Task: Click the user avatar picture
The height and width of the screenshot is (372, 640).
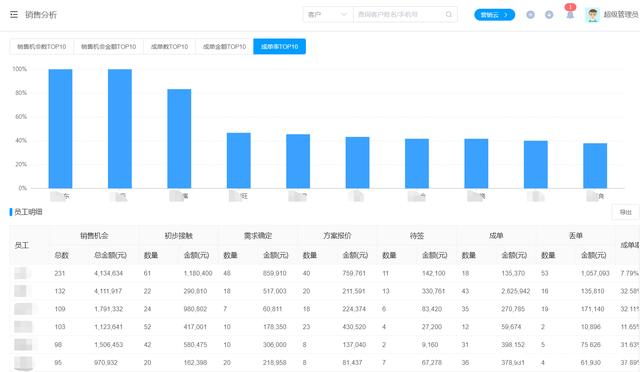Action: (592, 15)
